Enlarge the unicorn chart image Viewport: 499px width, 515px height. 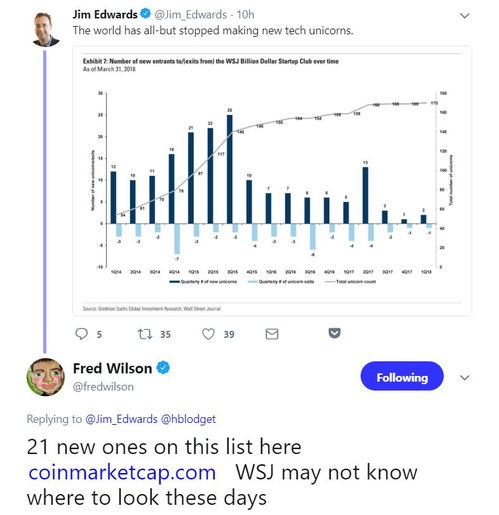pos(272,181)
